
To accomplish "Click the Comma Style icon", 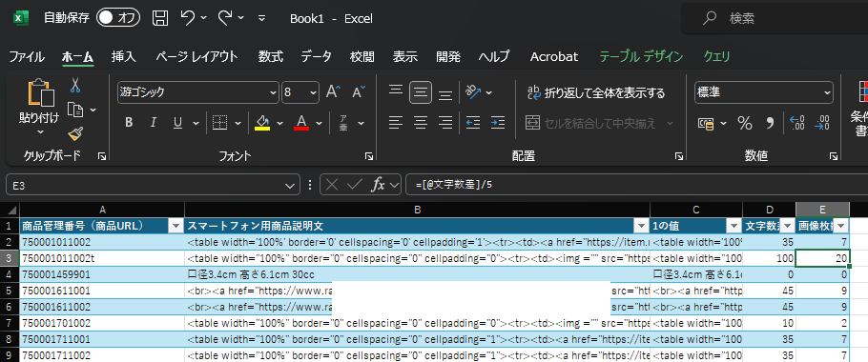I will tap(770, 123).
